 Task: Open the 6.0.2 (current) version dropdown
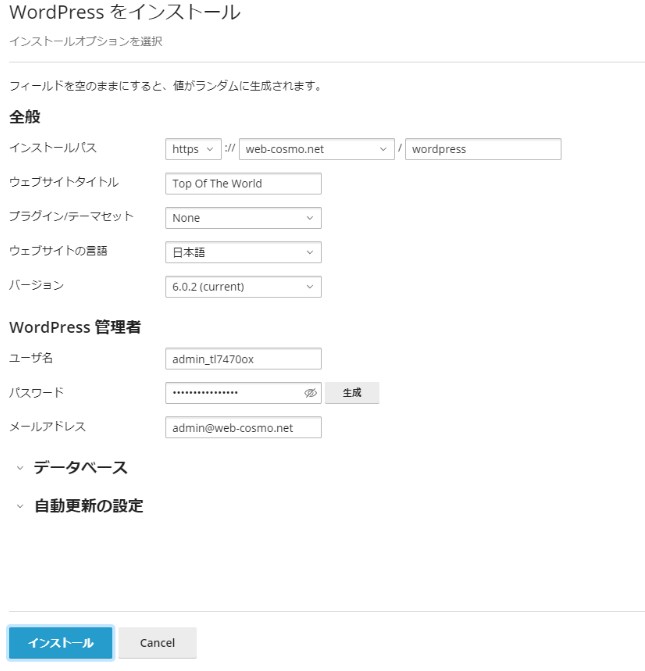[x=242, y=287]
